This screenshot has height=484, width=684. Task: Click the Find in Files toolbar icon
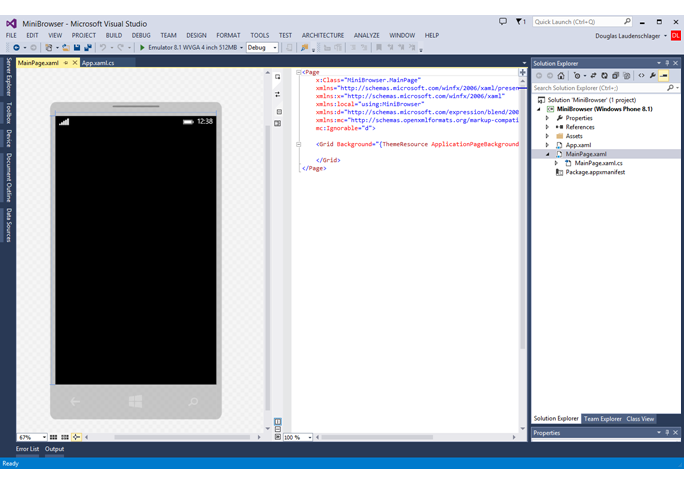tap(304, 48)
